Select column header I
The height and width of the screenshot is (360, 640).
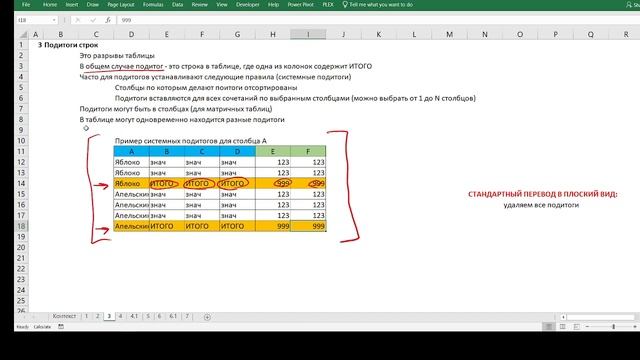[x=308, y=35]
